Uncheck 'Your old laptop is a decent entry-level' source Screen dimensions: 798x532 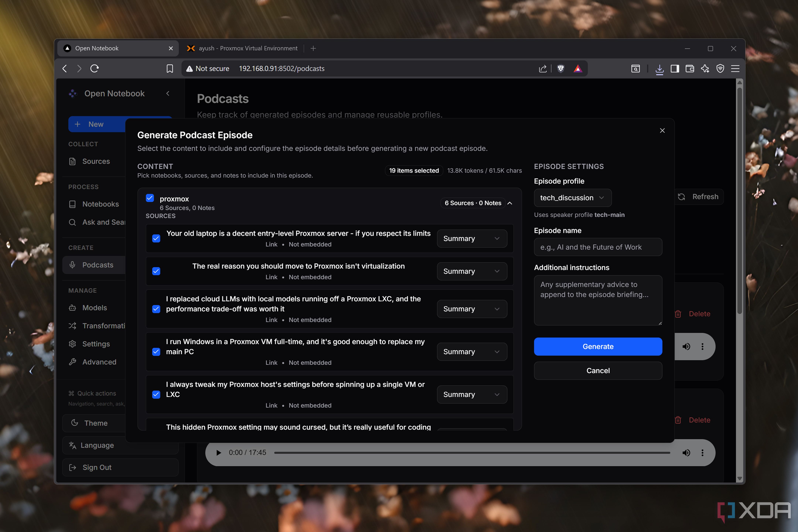(156, 238)
